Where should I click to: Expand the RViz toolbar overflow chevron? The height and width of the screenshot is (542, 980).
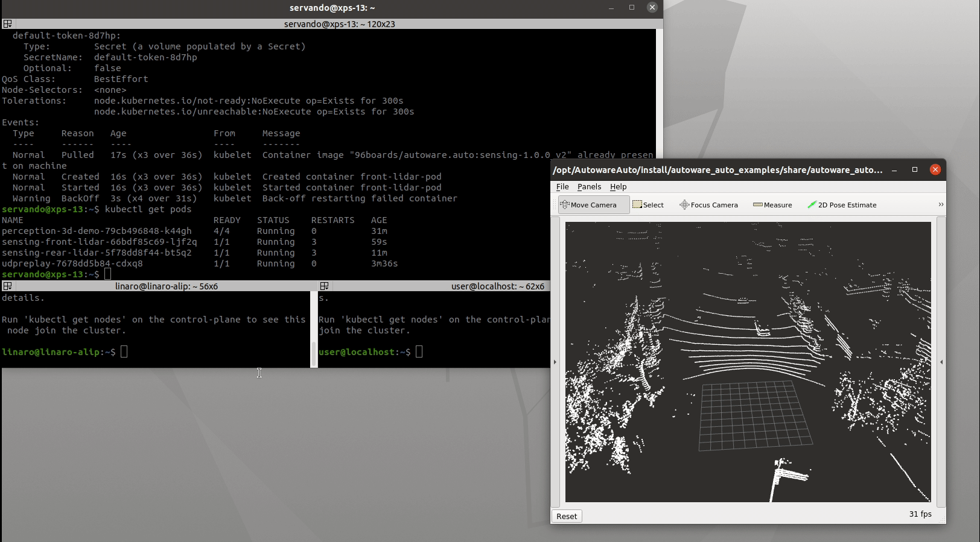coord(940,205)
